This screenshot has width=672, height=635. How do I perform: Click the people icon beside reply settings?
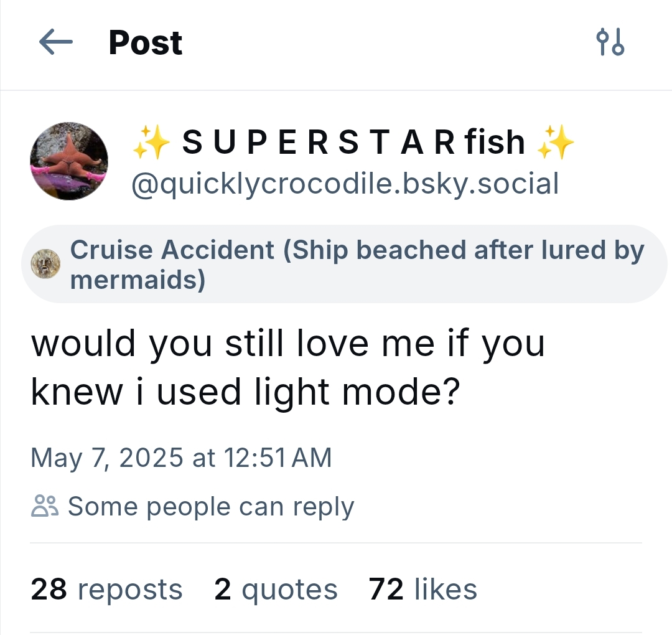45,507
